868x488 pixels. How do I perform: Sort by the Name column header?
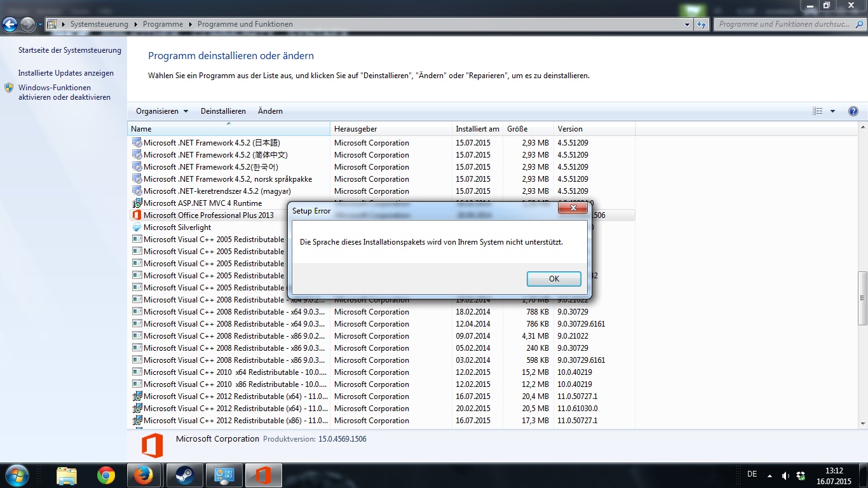coord(229,129)
